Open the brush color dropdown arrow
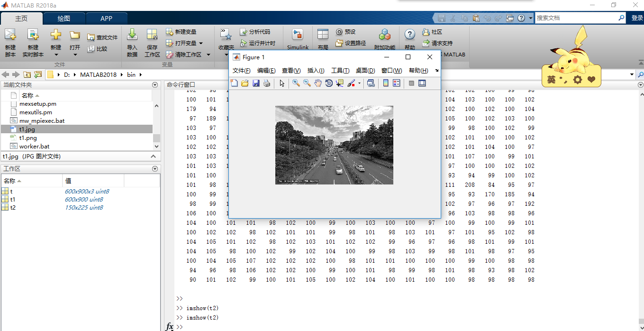The image size is (644, 331). [359, 83]
